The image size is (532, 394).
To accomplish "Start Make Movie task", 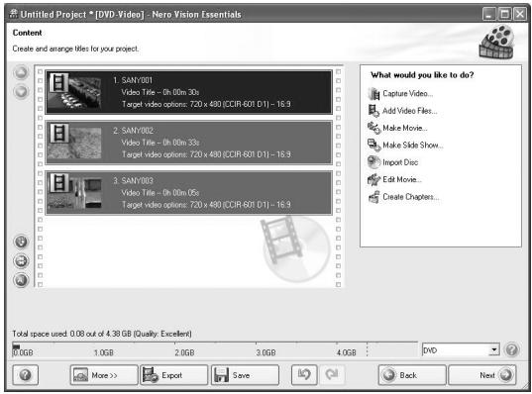I will tap(405, 128).
